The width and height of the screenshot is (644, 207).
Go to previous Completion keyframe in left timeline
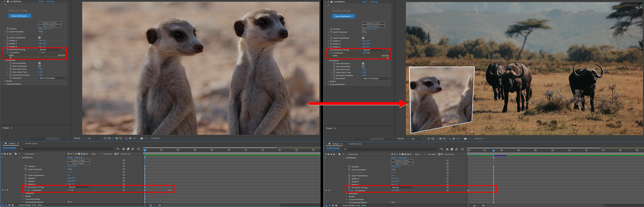[2, 190]
